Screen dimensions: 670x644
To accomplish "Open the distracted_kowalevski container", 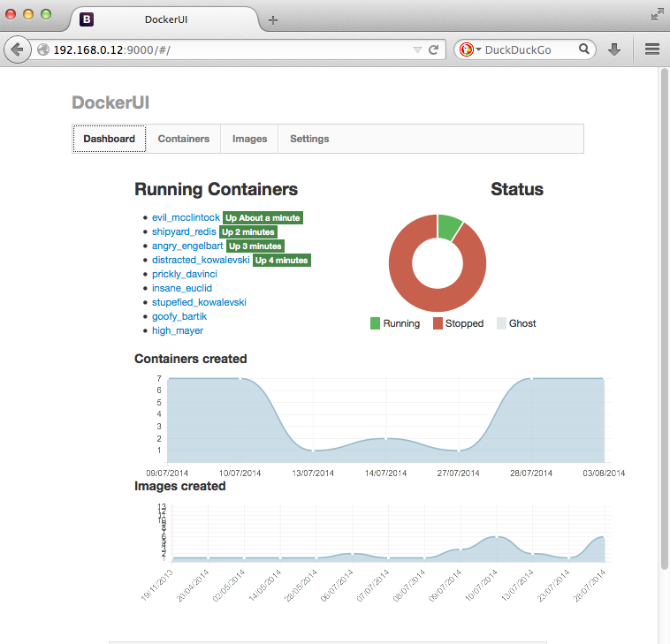I will point(201,260).
